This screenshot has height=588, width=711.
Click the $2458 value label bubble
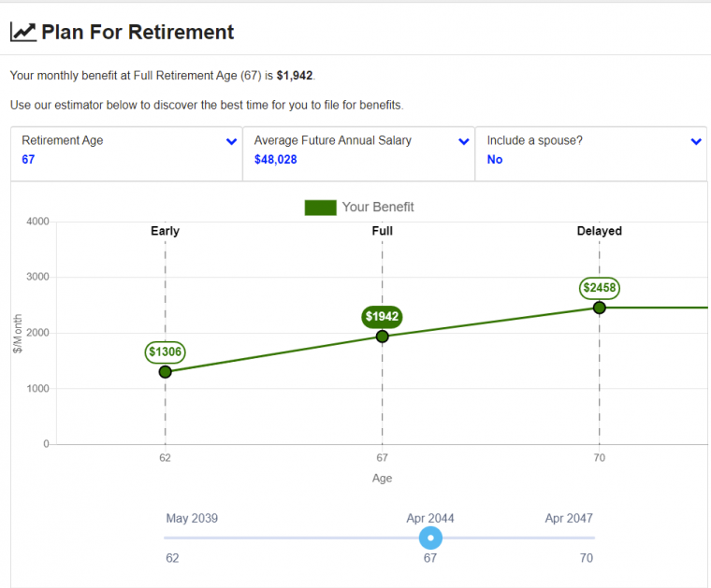pyautogui.click(x=600, y=288)
